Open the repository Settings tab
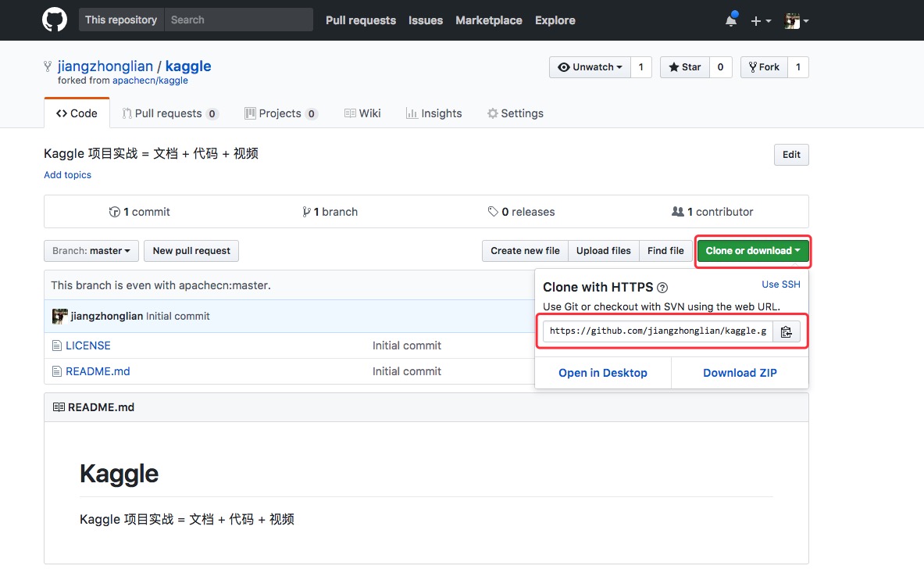The image size is (924, 580). pyautogui.click(x=515, y=113)
